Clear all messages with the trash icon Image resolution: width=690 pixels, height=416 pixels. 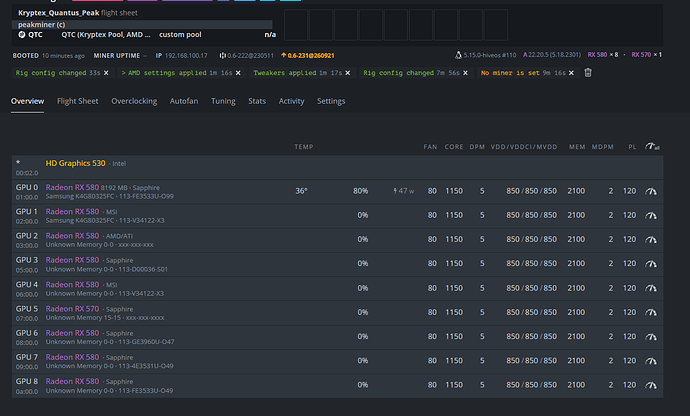click(x=588, y=73)
